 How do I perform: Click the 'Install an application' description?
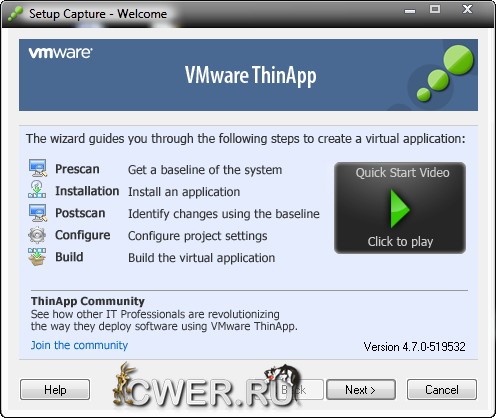tap(184, 192)
